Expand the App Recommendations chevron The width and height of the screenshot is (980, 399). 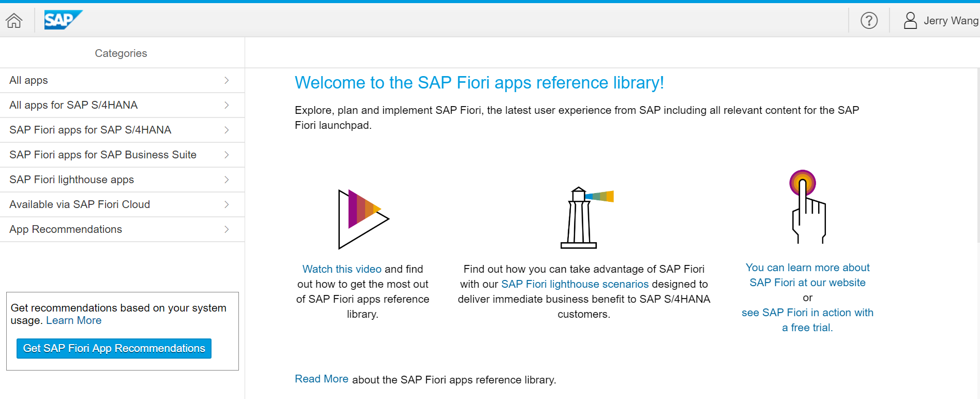click(x=227, y=229)
